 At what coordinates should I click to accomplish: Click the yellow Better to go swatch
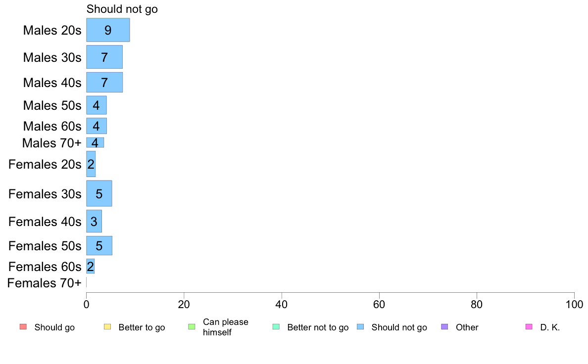point(107,327)
